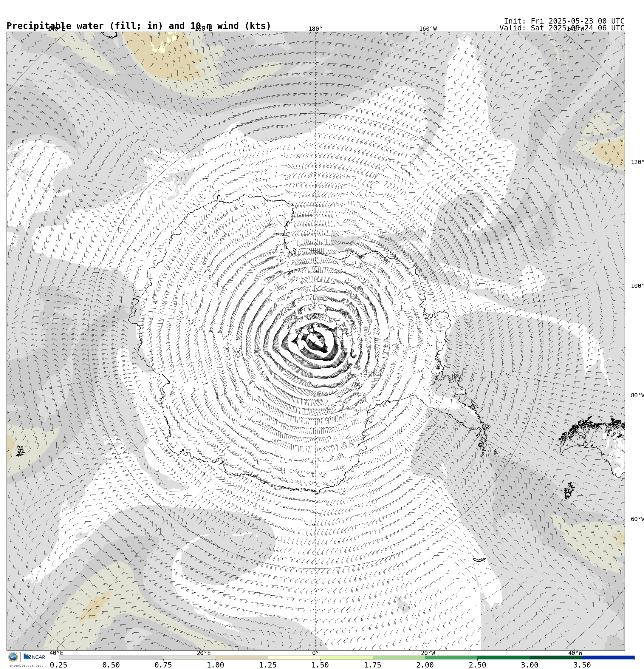Pick the blue colorbar segment above 3.50
The width and height of the screenshot is (644, 669).
click(609, 657)
